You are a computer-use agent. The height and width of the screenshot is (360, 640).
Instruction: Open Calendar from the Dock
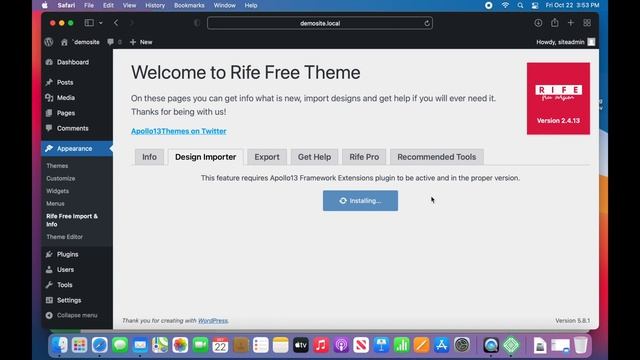click(220, 345)
